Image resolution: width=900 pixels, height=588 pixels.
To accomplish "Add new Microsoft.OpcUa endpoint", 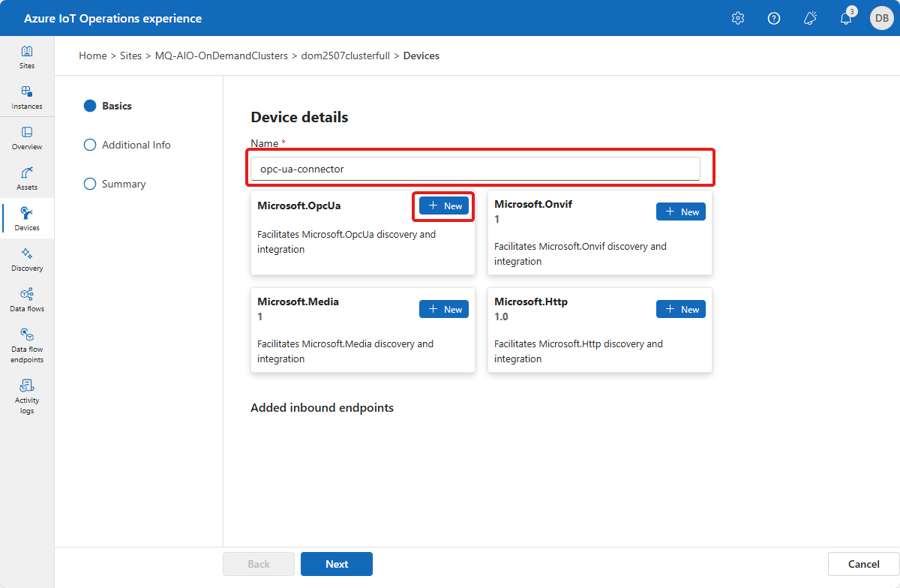I will click(444, 205).
